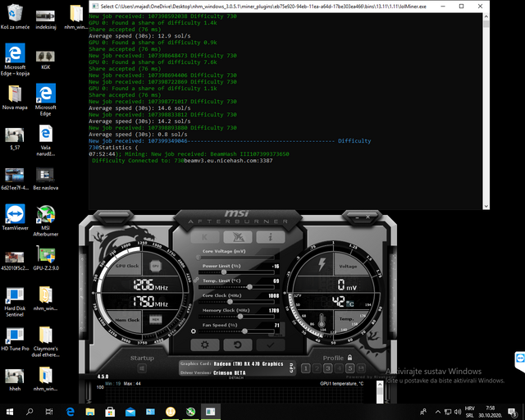Click the Memory Clock slider handle
525x420 pixels.
click(x=240, y=317)
